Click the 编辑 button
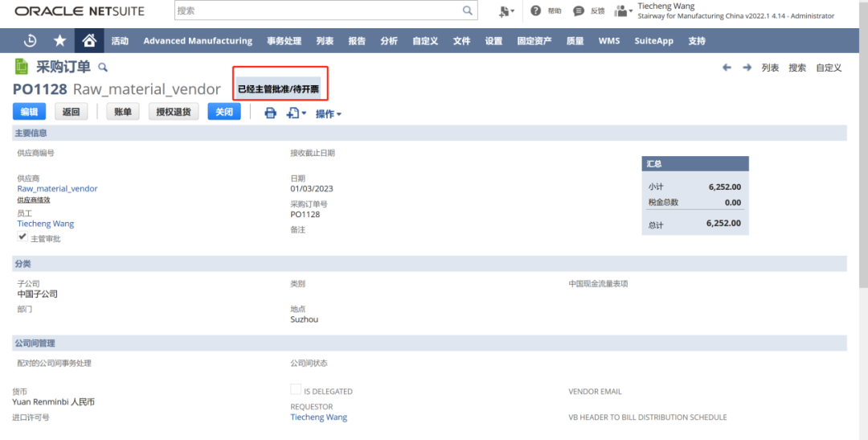The height and width of the screenshot is (440, 868). tap(30, 111)
